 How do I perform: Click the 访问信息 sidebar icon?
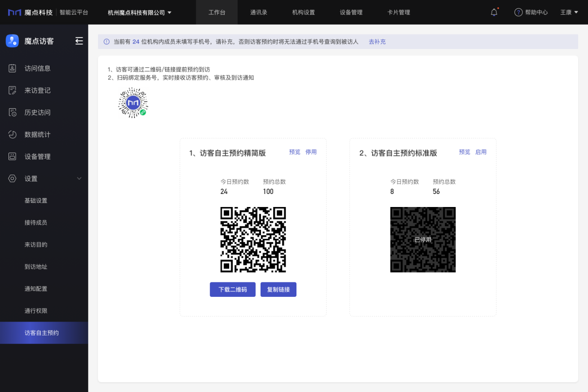(13, 68)
